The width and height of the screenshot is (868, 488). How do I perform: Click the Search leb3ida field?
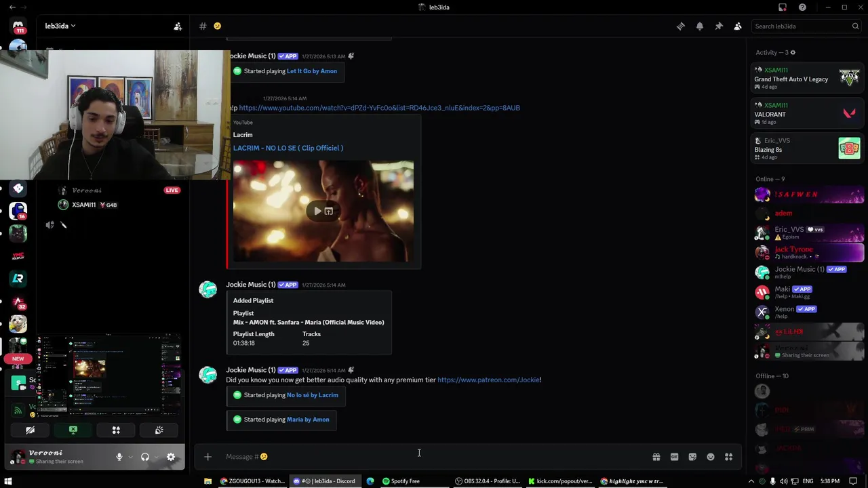tap(806, 26)
